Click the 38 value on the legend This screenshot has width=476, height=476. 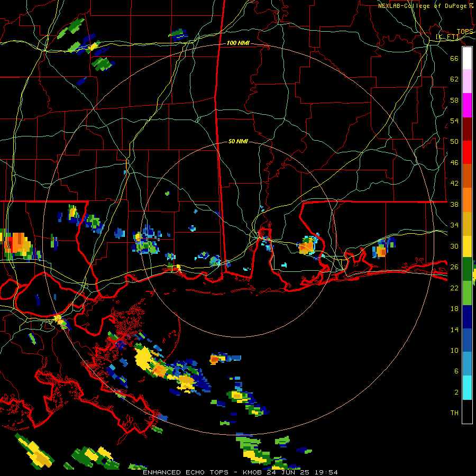tap(454, 205)
